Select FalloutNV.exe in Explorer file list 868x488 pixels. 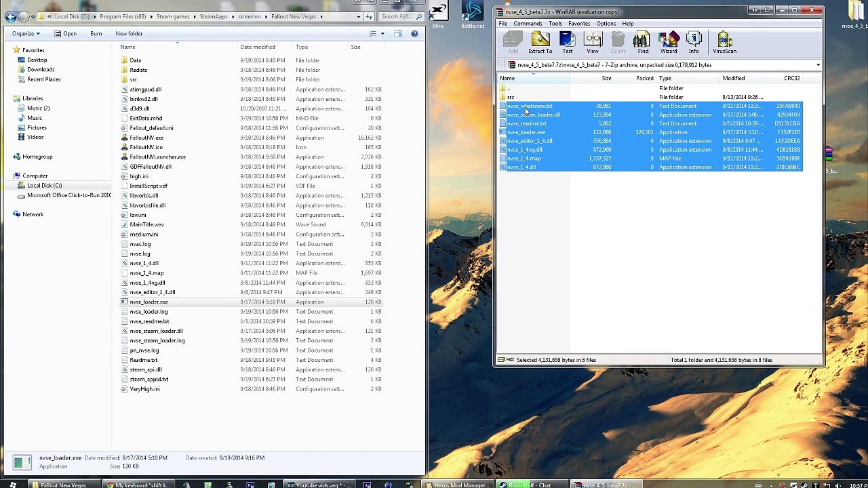point(146,137)
